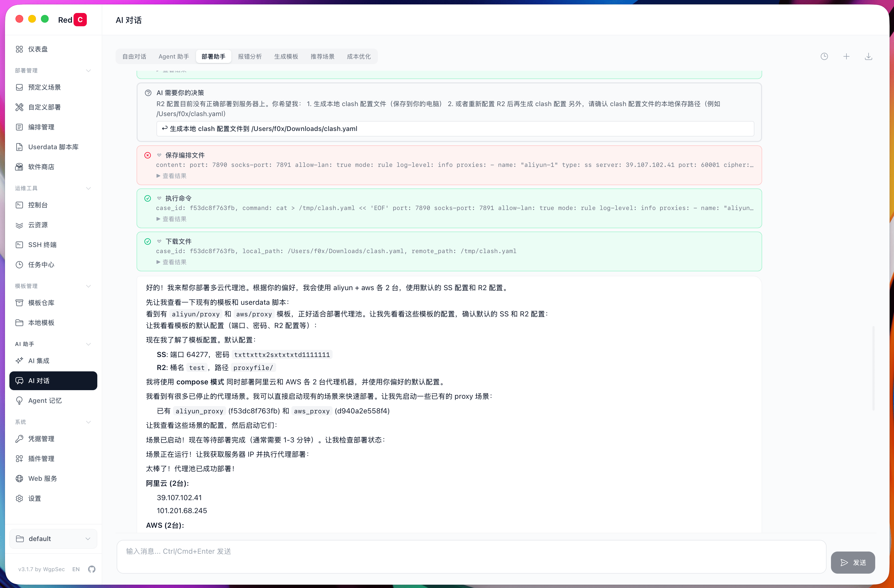Expand 查看结果 under the 下载文件 step
This screenshot has height=588, width=894.
pos(171,262)
